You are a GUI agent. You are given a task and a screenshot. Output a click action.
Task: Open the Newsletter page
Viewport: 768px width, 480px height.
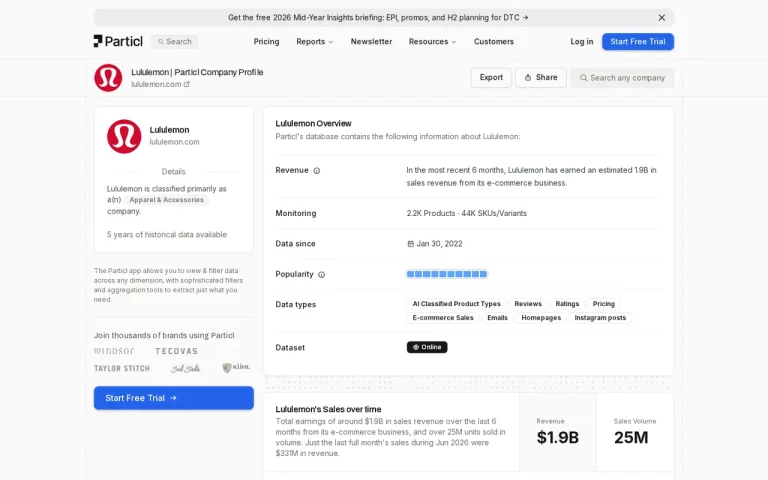371,42
